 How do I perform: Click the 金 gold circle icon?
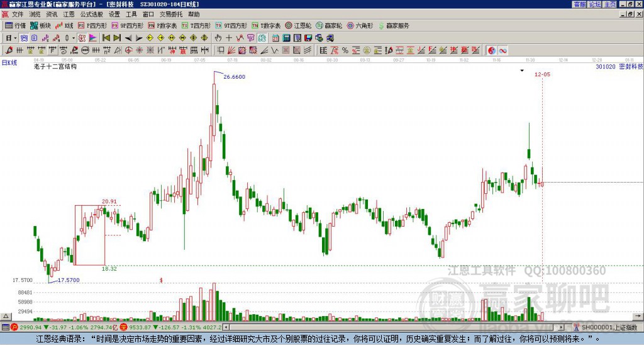[367, 50]
